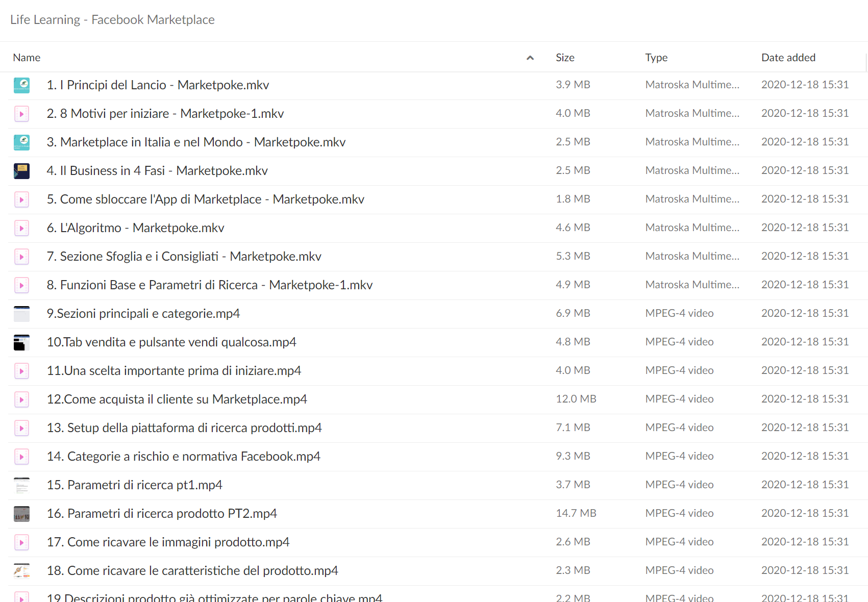The width and height of the screenshot is (868, 602).
Task: Click the 2.3 MB size cell
Action: click(x=573, y=570)
